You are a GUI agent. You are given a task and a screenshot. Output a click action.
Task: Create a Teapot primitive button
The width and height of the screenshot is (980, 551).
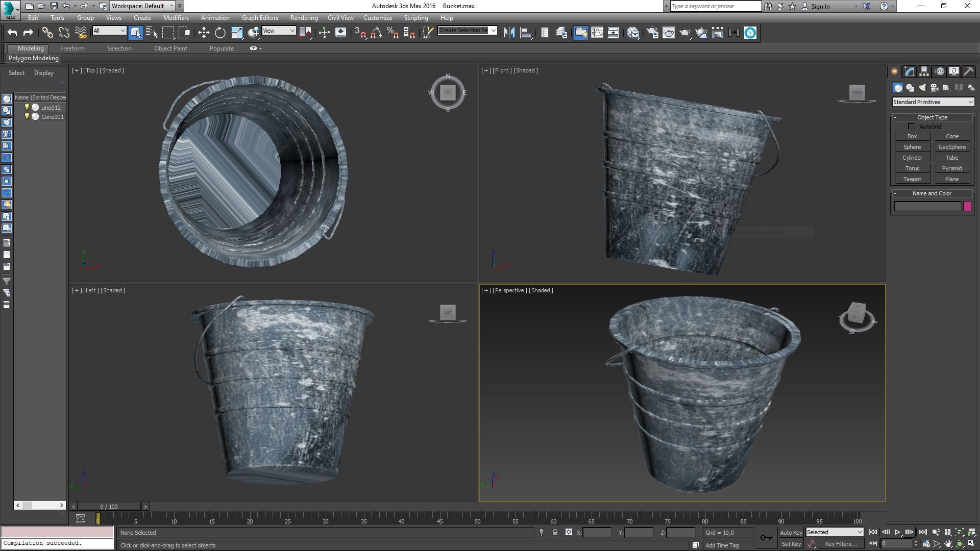tap(912, 179)
